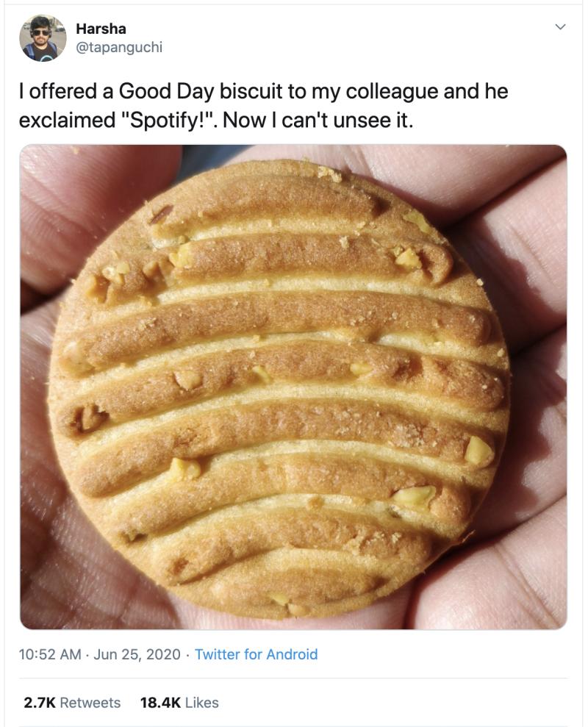Expand the tweet options chevron menu

click(560, 27)
